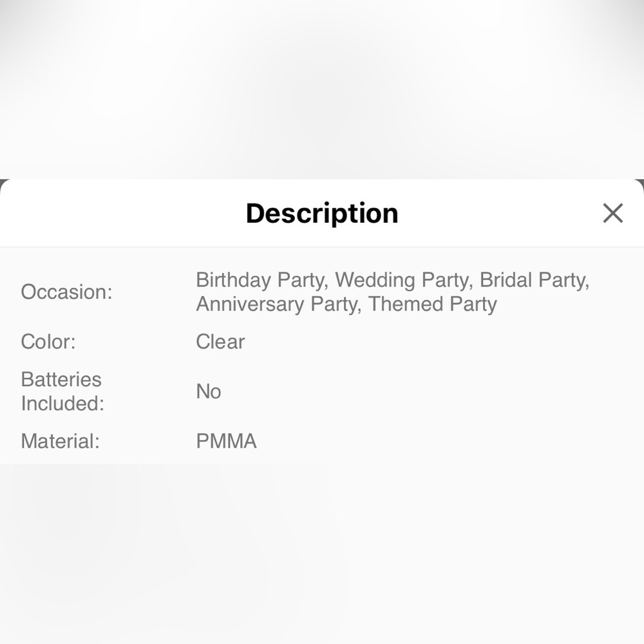Select the Batteries label

pyautogui.click(x=61, y=379)
